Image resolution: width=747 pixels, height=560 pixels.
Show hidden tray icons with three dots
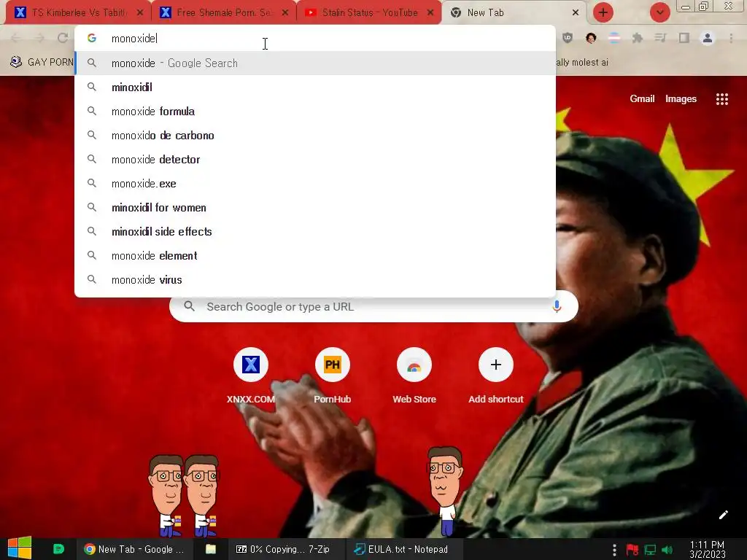click(614, 550)
